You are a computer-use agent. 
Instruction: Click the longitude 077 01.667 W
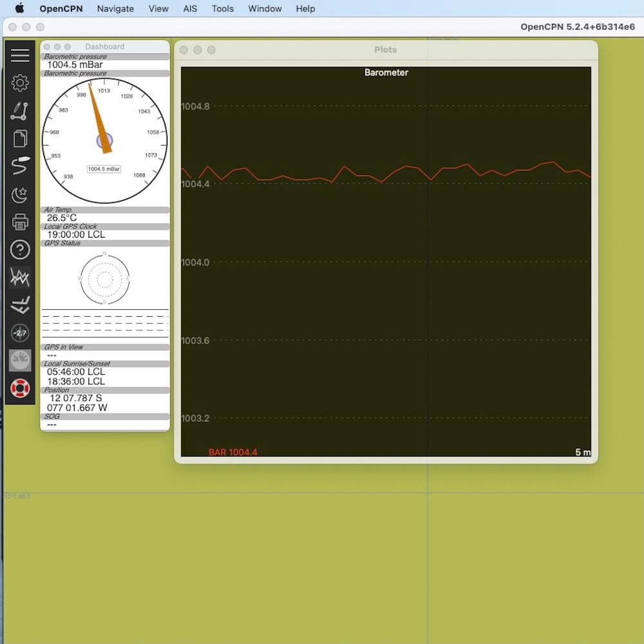tap(77, 408)
